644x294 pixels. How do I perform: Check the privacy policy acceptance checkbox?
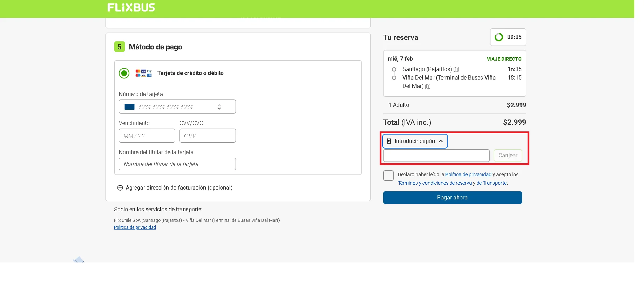[388, 176]
